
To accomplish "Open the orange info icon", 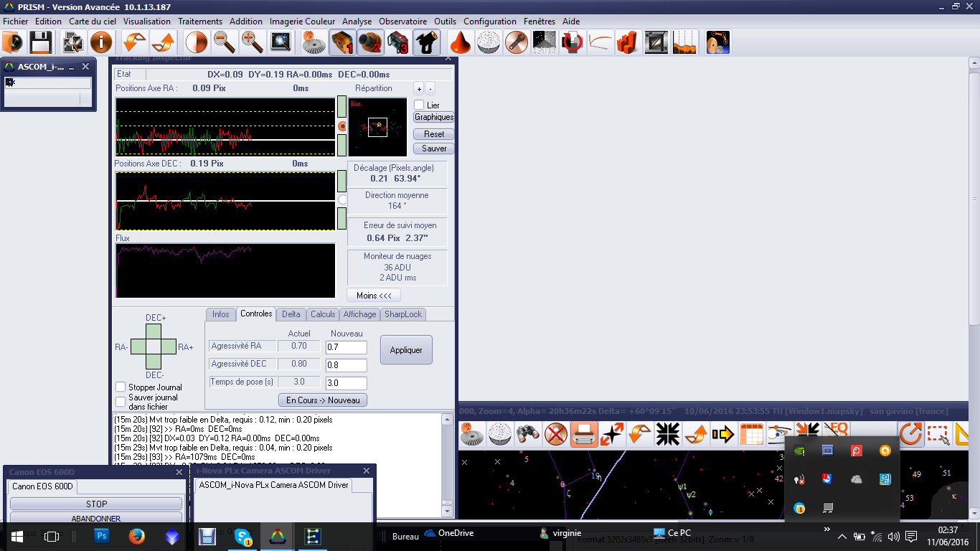I will coord(101,43).
